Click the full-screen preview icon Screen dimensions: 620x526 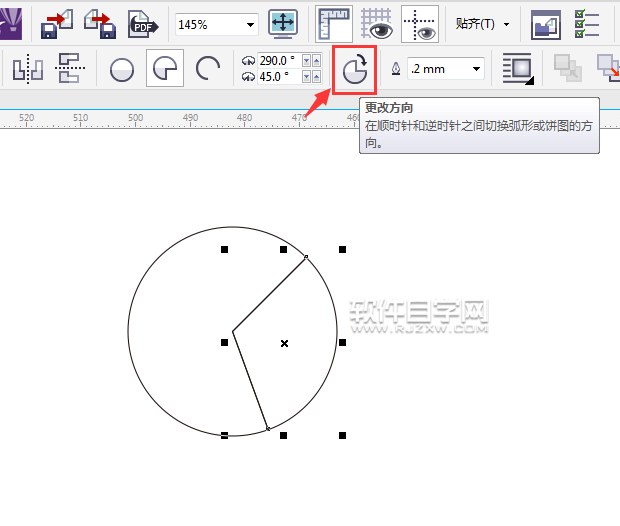coord(283,23)
